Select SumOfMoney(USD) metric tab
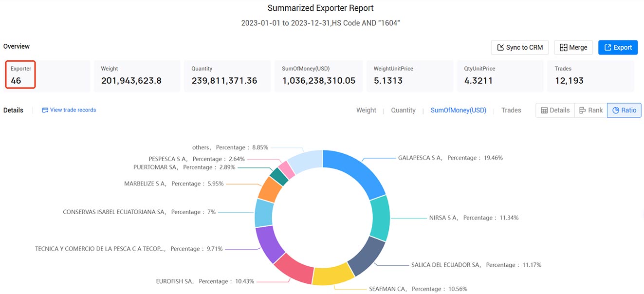Viewport: 644px width, 294px height. [458, 110]
